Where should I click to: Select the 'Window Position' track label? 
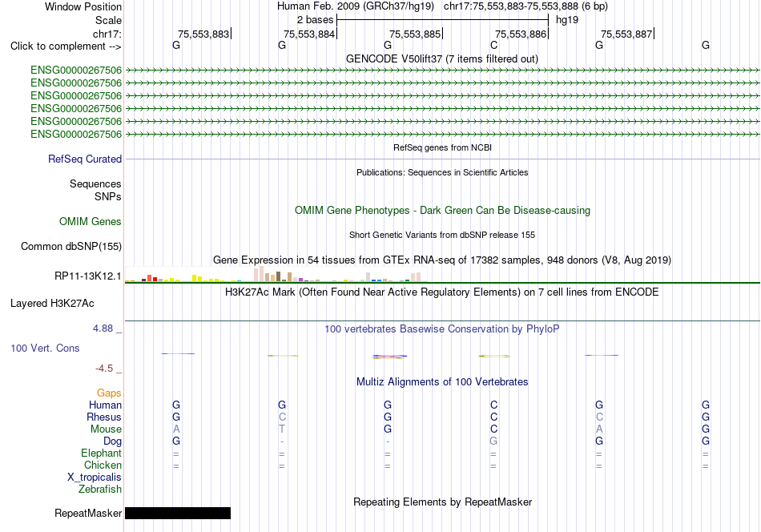(x=83, y=6)
